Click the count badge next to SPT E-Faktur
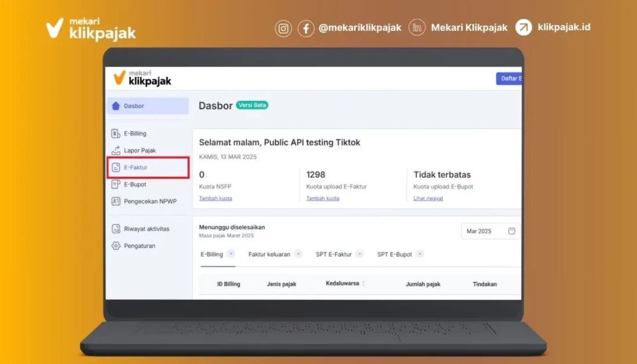The height and width of the screenshot is (364, 637). pyautogui.click(x=359, y=253)
